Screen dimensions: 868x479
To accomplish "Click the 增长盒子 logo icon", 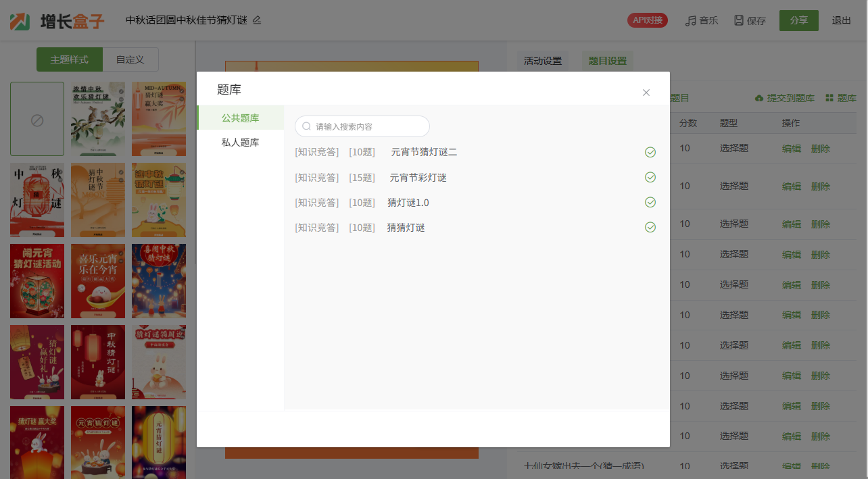I will pyautogui.click(x=20, y=21).
